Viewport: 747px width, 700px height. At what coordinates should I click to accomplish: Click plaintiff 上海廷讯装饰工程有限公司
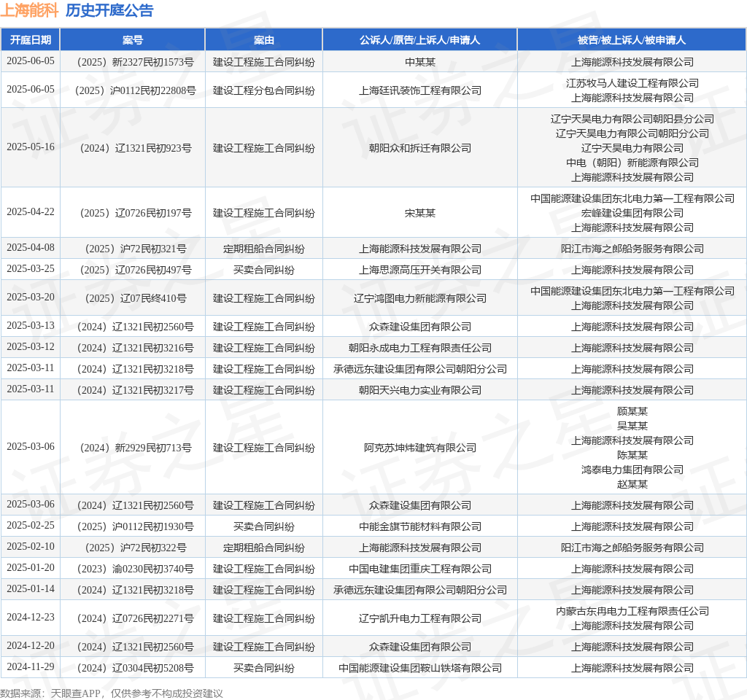coord(419,90)
